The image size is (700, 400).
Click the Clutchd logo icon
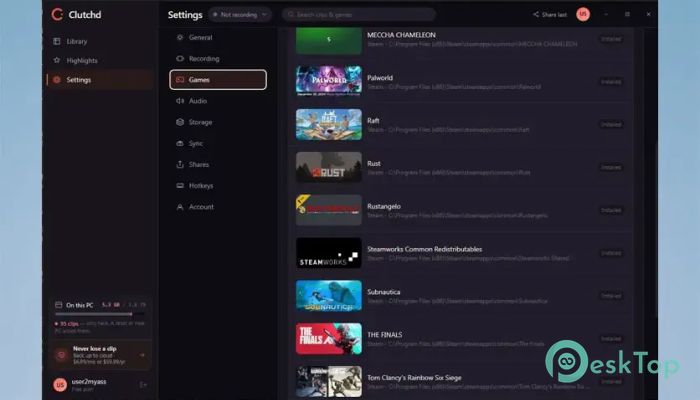(x=57, y=14)
